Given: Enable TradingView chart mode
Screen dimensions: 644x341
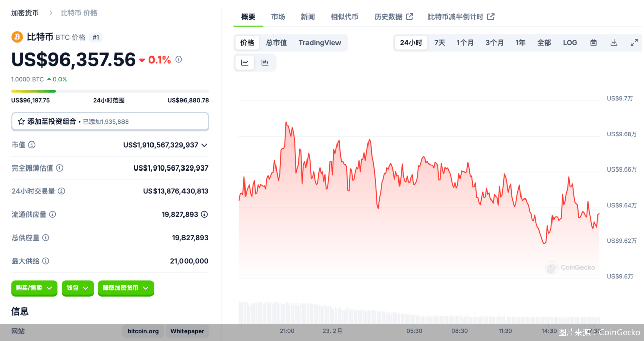Looking at the screenshot, I should point(320,43).
